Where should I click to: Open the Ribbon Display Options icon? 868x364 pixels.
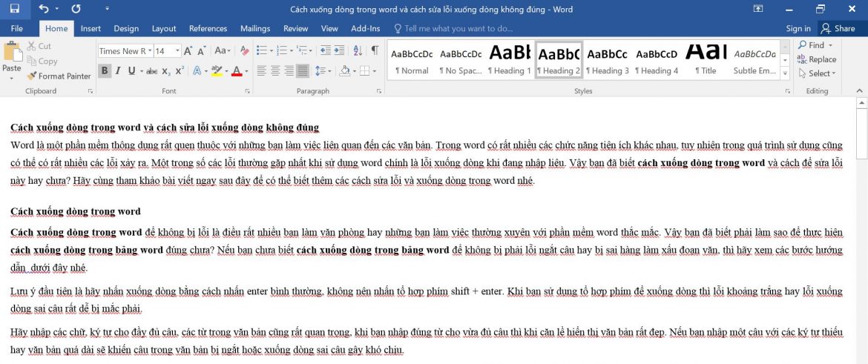758,9
